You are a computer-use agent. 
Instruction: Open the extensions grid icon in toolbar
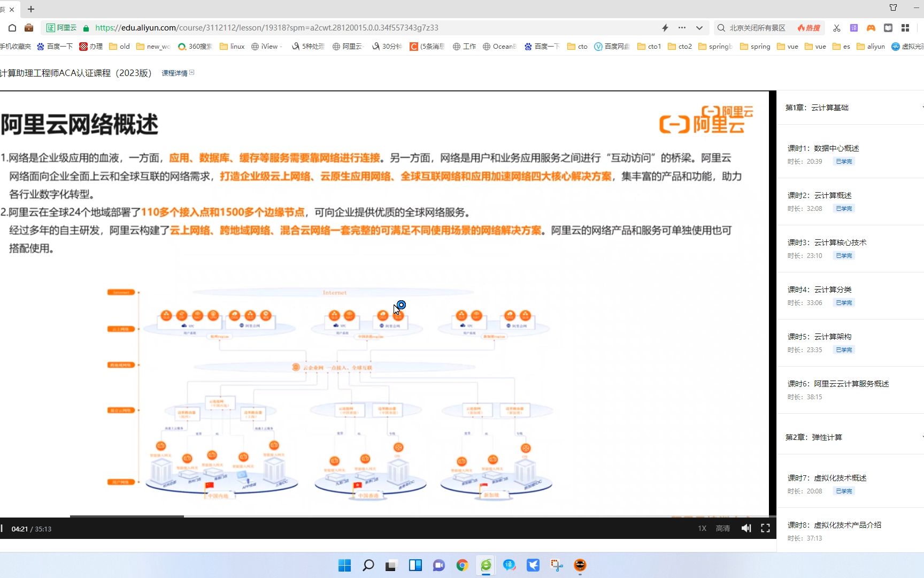tap(905, 28)
